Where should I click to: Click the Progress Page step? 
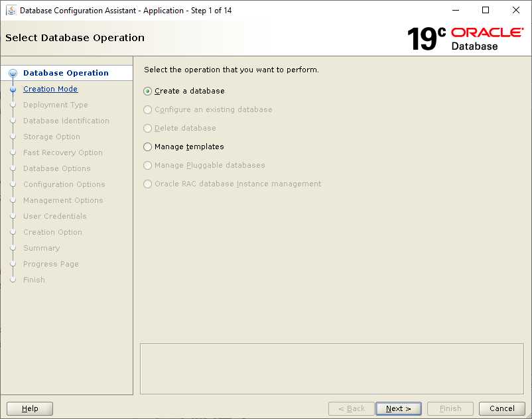coord(51,264)
